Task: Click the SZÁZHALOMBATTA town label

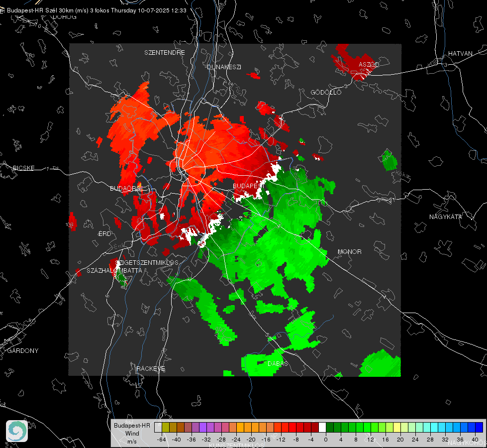Action: pyautogui.click(x=114, y=270)
